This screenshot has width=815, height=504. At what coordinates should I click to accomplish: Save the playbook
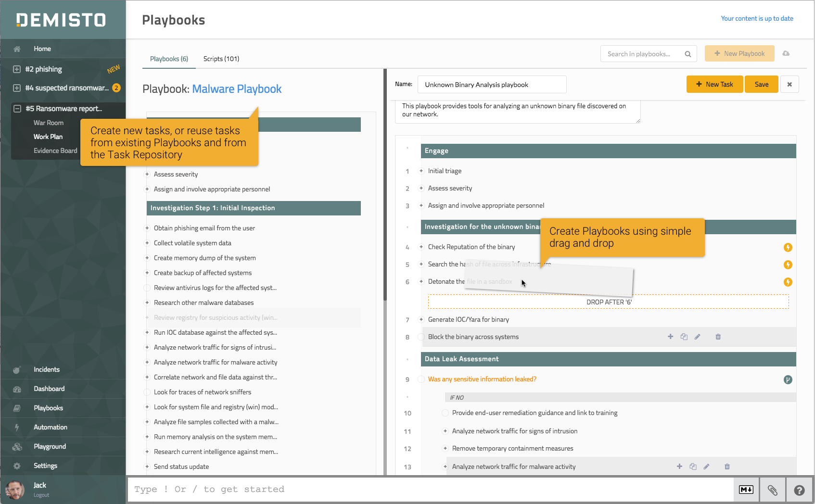click(x=761, y=84)
